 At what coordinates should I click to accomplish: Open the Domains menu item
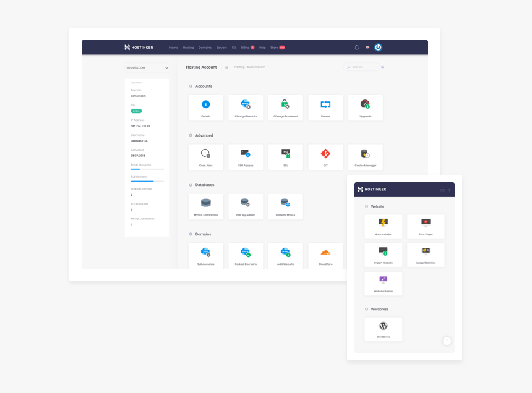click(x=205, y=48)
